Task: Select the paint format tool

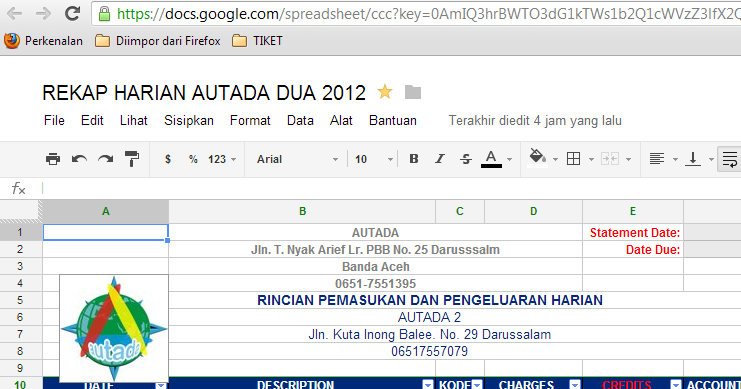Action: click(x=132, y=159)
